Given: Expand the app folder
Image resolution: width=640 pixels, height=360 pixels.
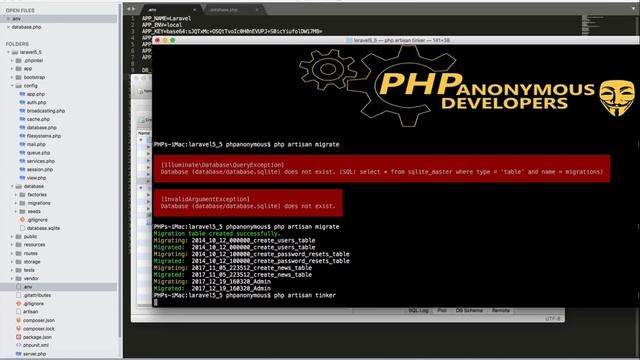Looking at the screenshot, I should [x=12, y=69].
